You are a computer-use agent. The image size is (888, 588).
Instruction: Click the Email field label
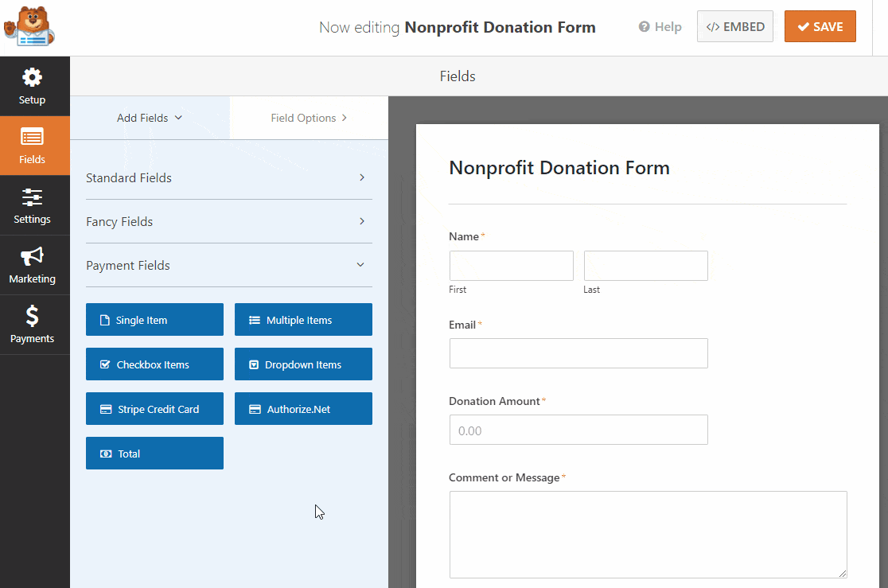point(462,325)
